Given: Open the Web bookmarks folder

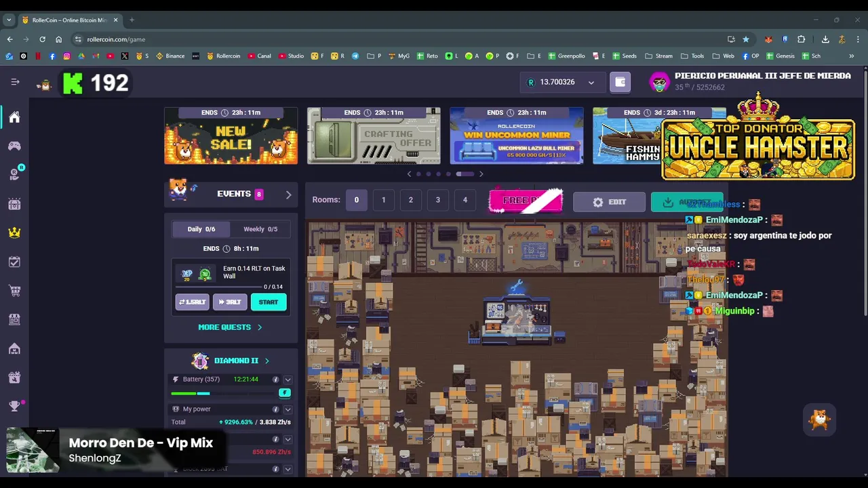Looking at the screenshot, I should point(724,56).
